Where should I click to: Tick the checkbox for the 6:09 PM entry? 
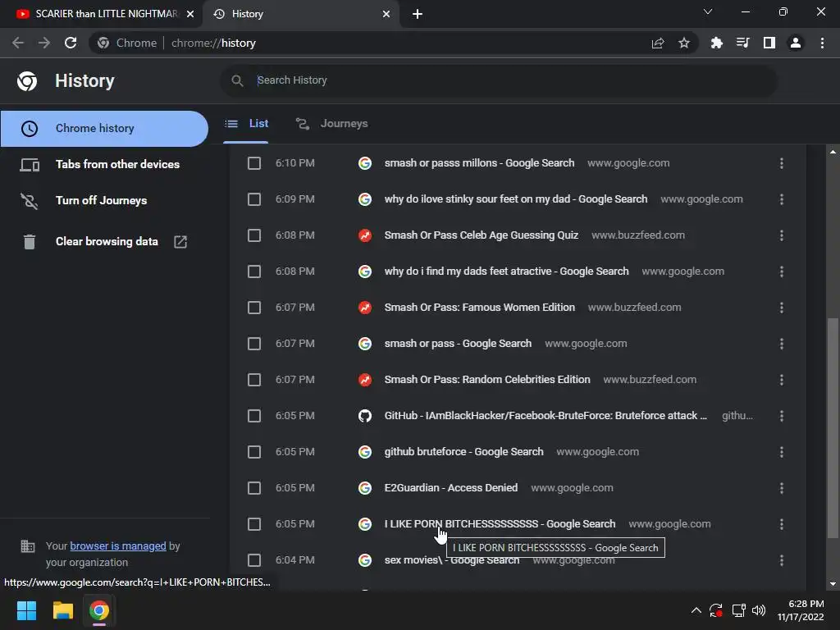pyautogui.click(x=254, y=199)
